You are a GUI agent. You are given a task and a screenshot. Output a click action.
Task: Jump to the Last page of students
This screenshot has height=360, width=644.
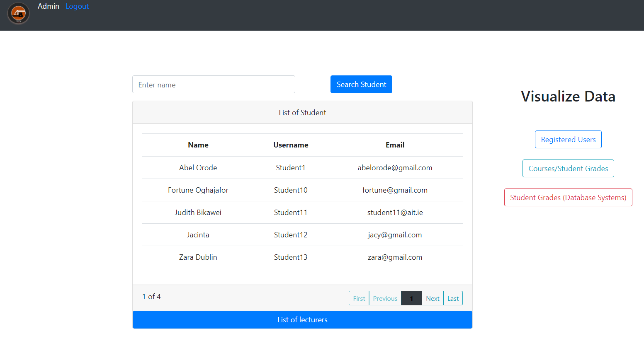[x=452, y=298]
